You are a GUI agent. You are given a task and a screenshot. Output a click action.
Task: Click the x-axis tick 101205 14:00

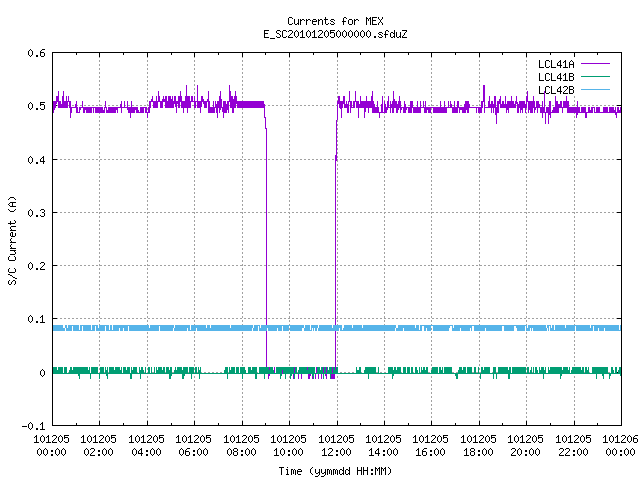click(x=383, y=446)
